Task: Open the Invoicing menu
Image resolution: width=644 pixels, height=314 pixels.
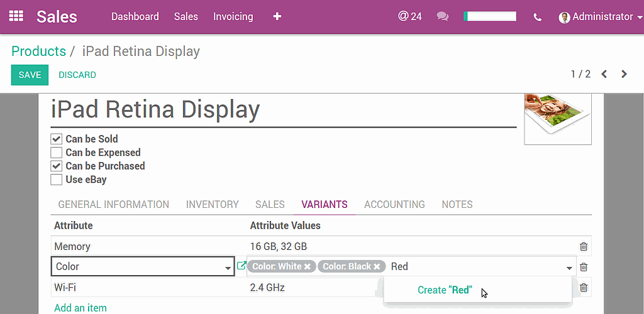Action: (233, 17)
